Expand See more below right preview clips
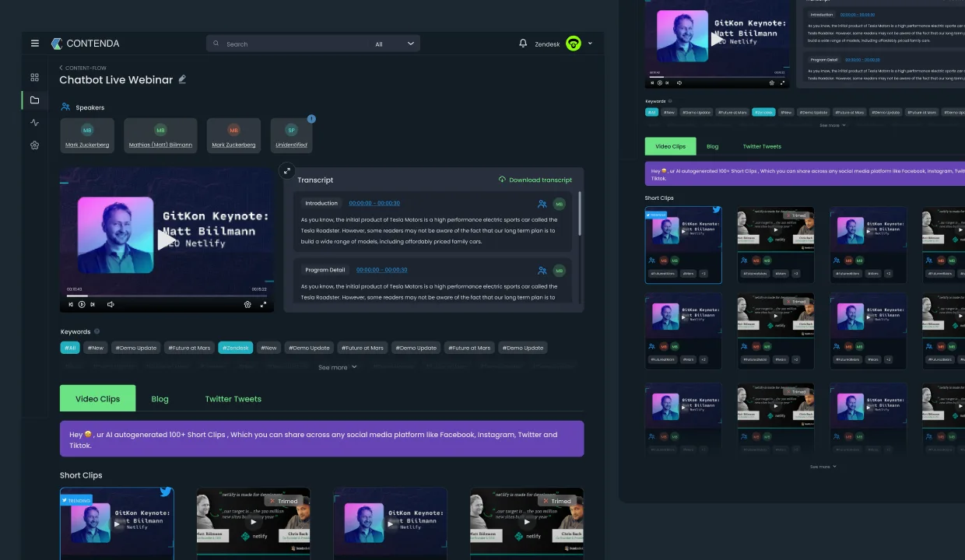 [823, 467]
